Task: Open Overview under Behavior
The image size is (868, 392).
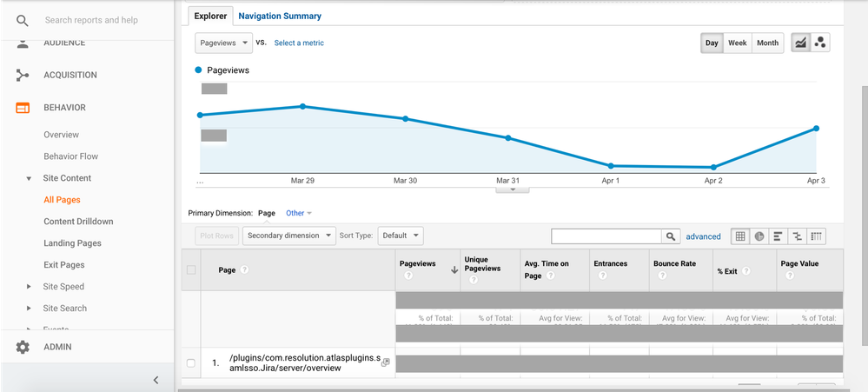Action: [x=62, y=135]
